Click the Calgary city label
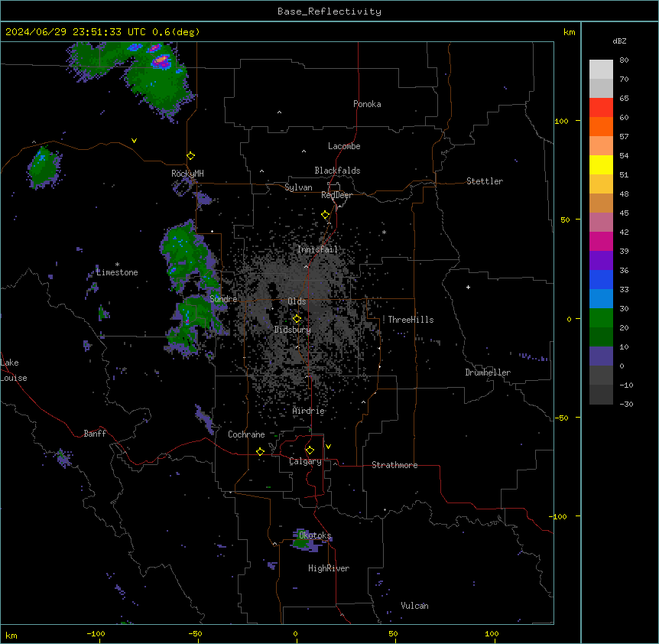659x644 pixels. coord(306,461)
